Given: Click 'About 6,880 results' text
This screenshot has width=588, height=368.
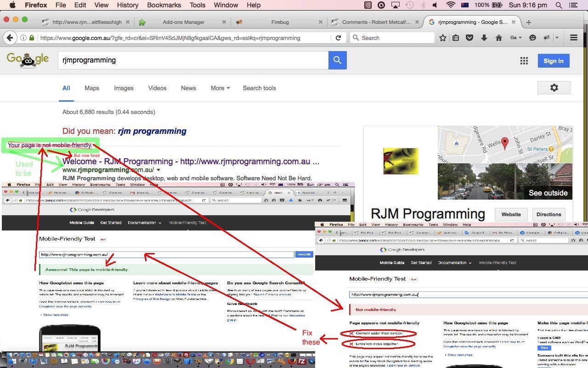Looking at the screenshot, I should tap(109, 112).
